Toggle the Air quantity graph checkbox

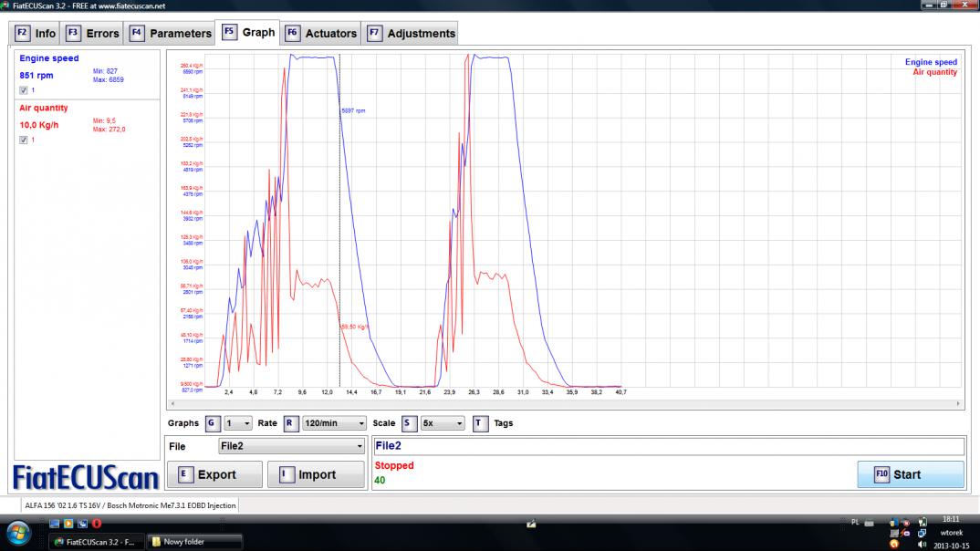pyautogui.click(x=24, y=140)
